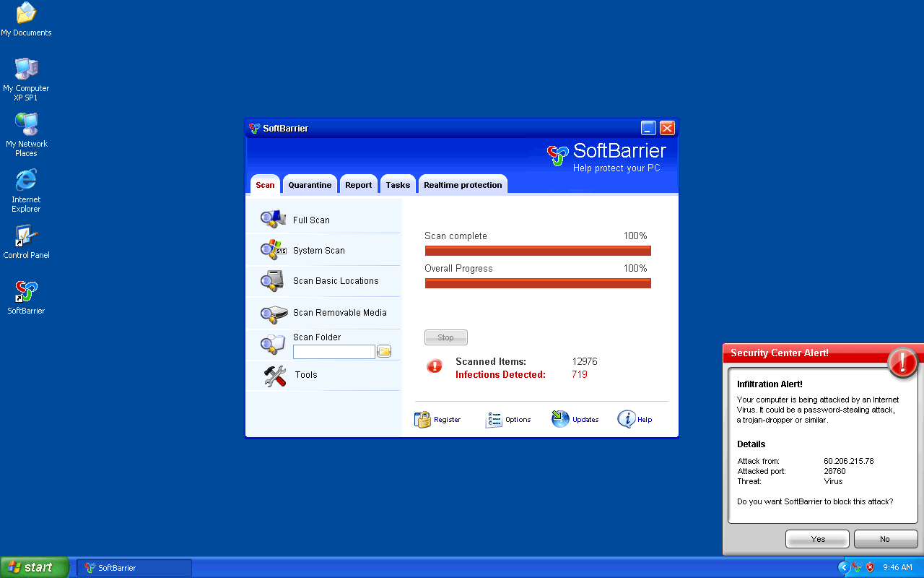Switch to the Quarantine tab
The height and width of the screenshot is (578, 924).
(310, 185)
